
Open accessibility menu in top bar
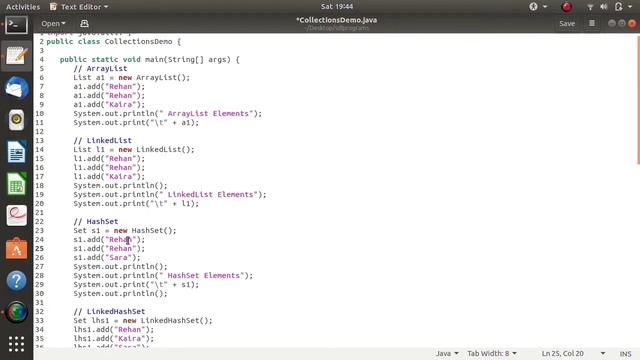538,7
